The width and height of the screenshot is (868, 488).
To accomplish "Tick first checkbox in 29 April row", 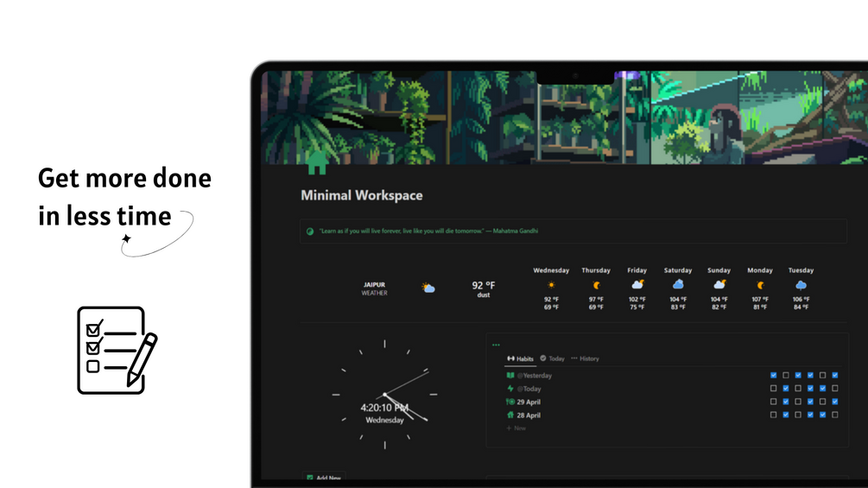I will pos(773,402).
